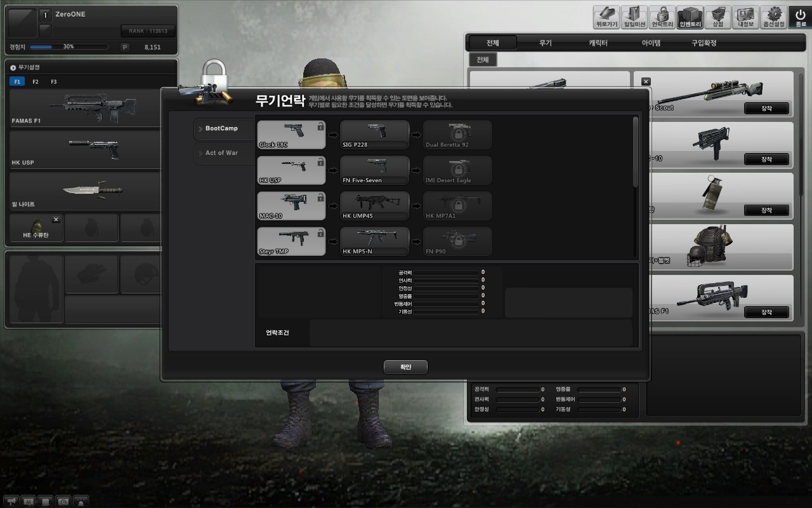This screenshot has height=508, width=812.
Task: Open the 내정보 ID card icon
Action: tap(745, 17)
